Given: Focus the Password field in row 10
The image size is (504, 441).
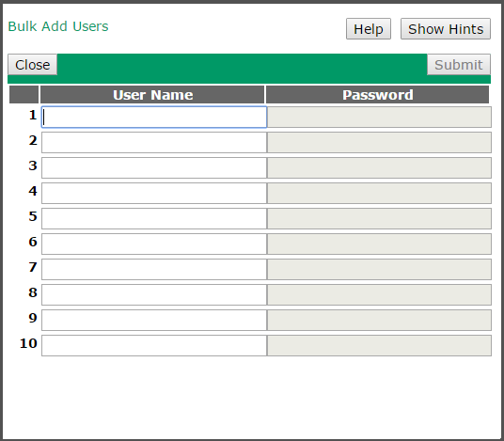Looking at the screenshot, I should coord(379,345).
